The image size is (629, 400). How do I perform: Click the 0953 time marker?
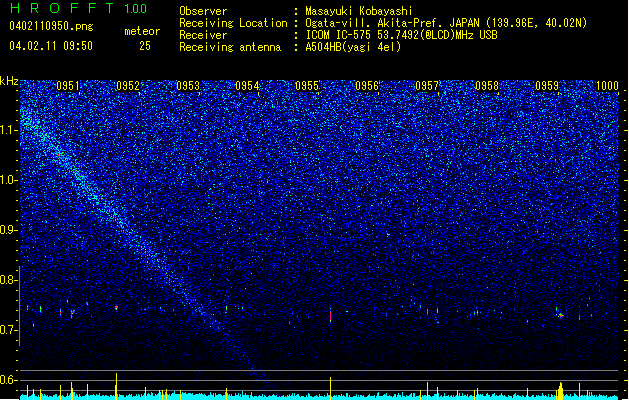(188, 85)
